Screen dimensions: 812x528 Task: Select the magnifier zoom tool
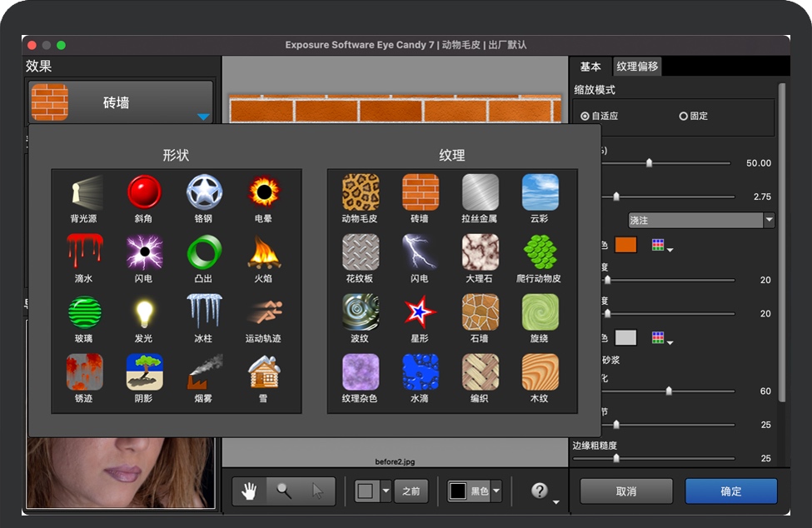tap(284, 491)
